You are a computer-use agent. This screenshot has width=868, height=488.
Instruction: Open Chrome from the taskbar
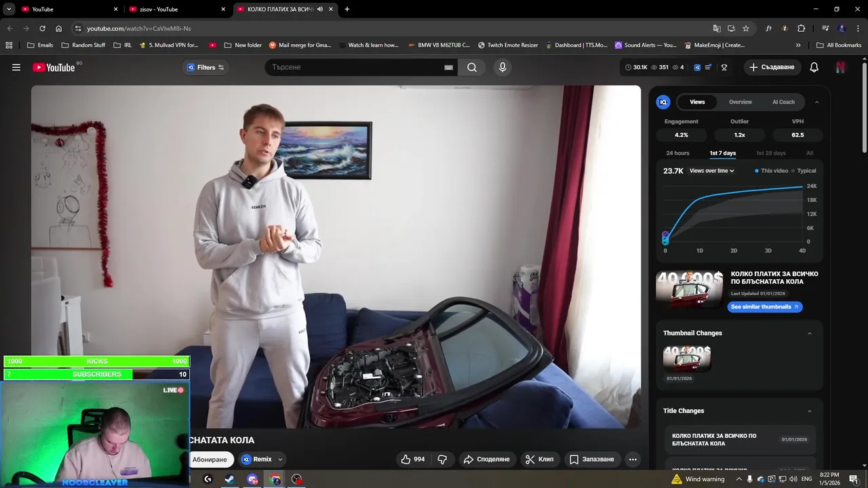[275, 479]
